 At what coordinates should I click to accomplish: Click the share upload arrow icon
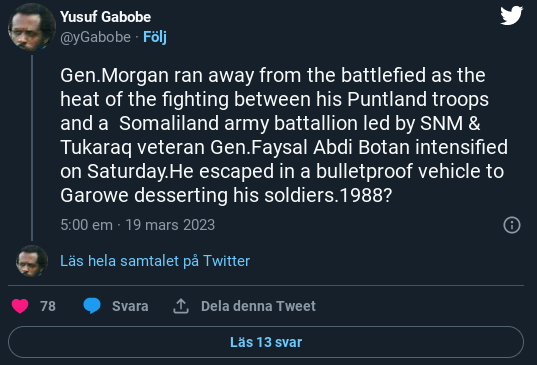click(181, 306)
